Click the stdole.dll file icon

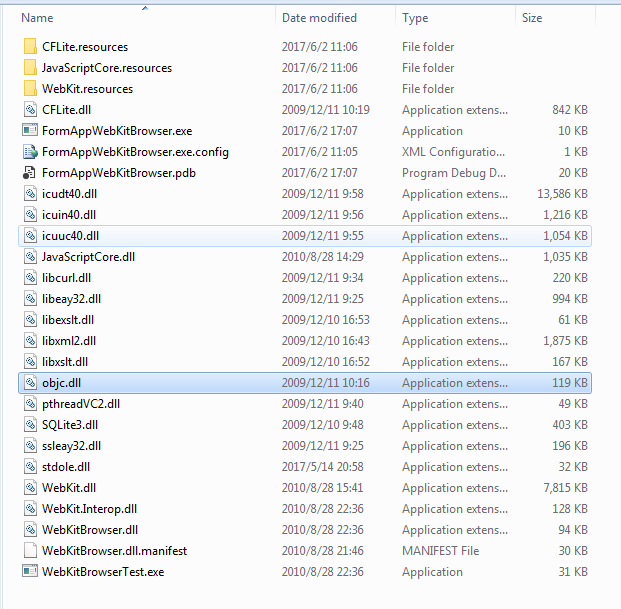tap(30, 466)
